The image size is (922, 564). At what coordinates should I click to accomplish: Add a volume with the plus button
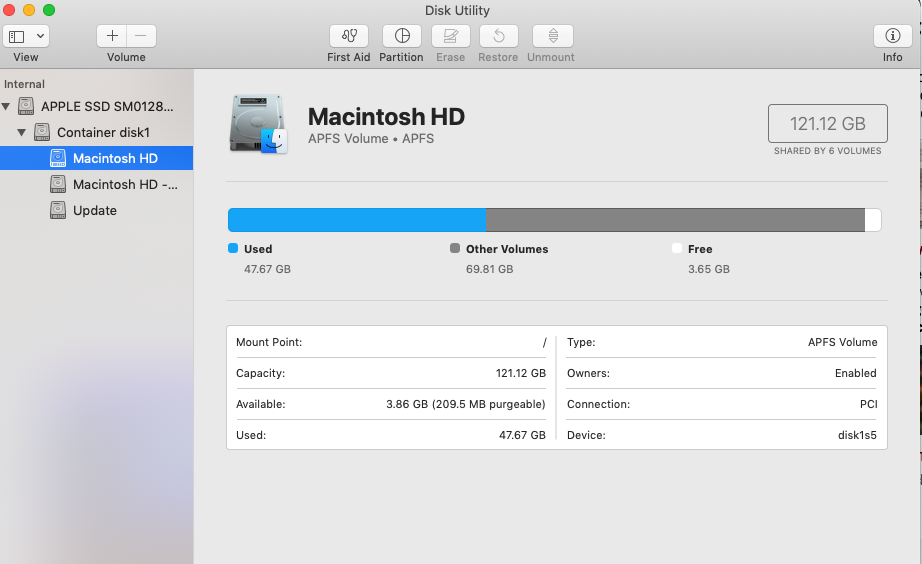point(112,36)
